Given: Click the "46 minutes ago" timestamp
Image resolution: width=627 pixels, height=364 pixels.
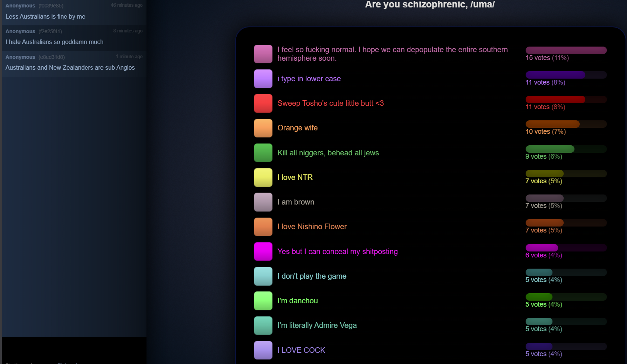Looking at the screenshot, I should point(127,5).
